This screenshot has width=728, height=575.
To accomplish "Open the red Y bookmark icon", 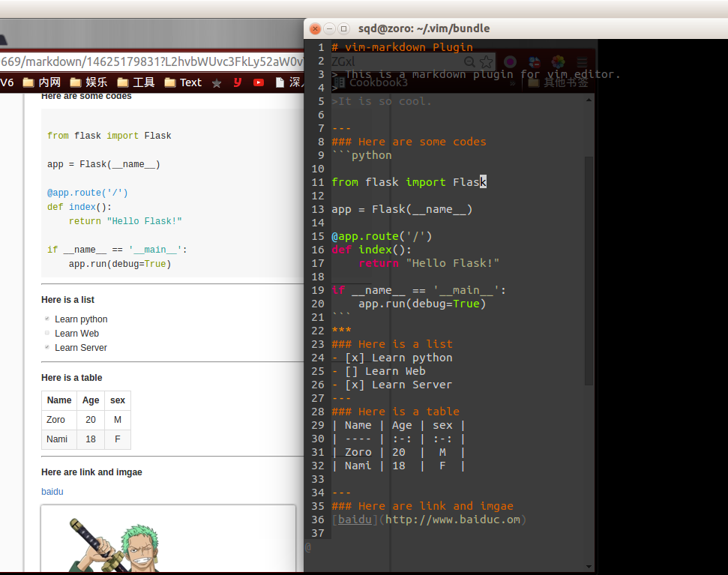I will point(238,82).
